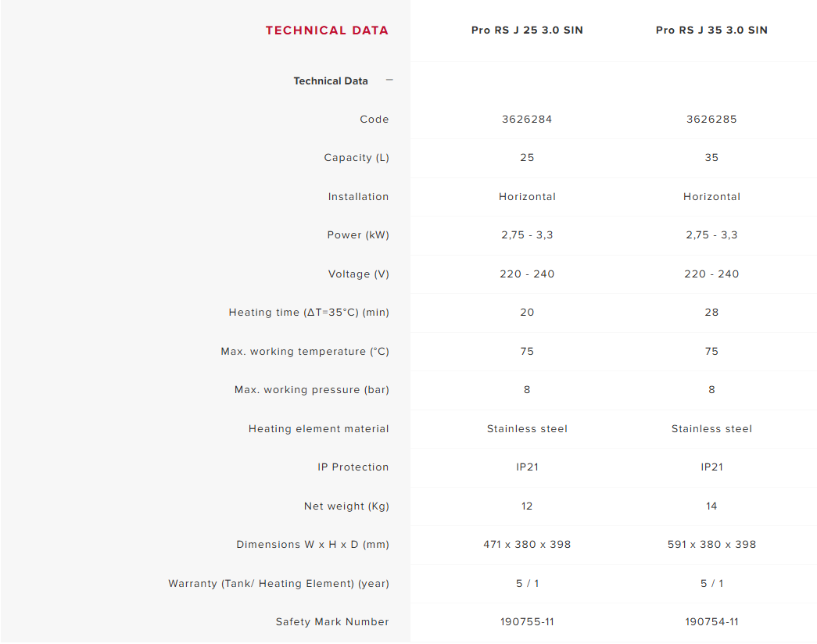The image size is (817, 644).
Task: Click safety mark number 190754-11
Action: coord(711,622)
